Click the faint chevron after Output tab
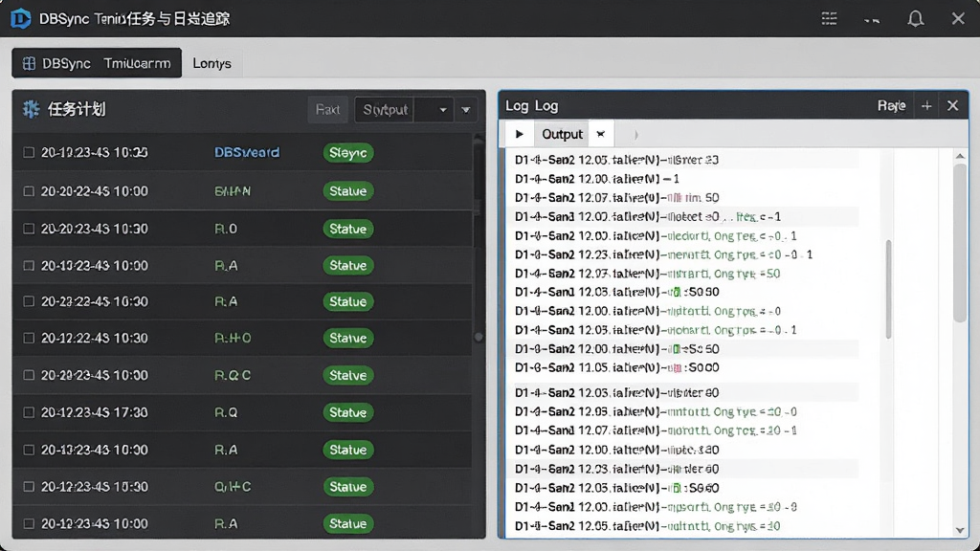This screenshot has height=551, width=980. click(635, 134)
